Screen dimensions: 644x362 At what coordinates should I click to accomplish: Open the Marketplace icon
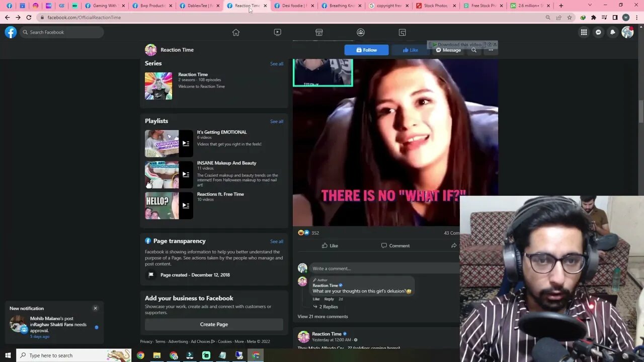(319, 32)
